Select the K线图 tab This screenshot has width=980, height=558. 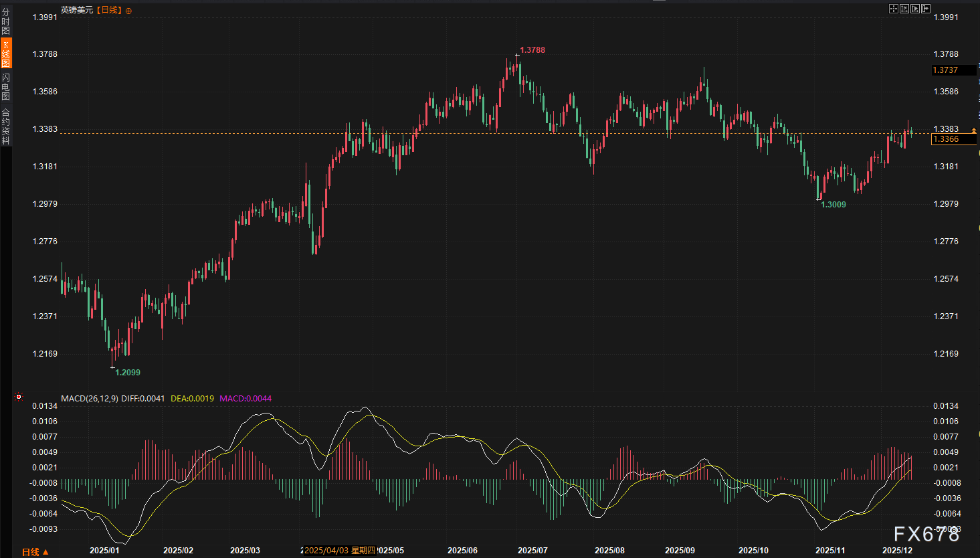6,54
